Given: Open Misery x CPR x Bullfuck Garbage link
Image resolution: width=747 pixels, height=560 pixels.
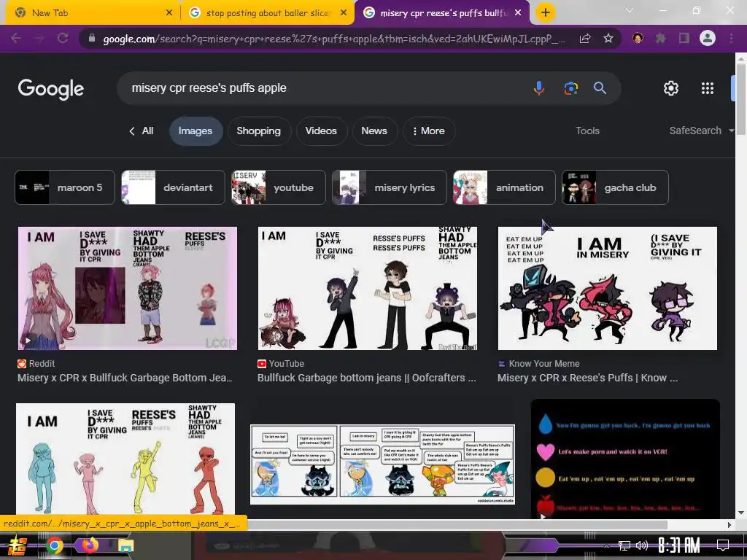Looking at the screenshot, I should 125,378.
